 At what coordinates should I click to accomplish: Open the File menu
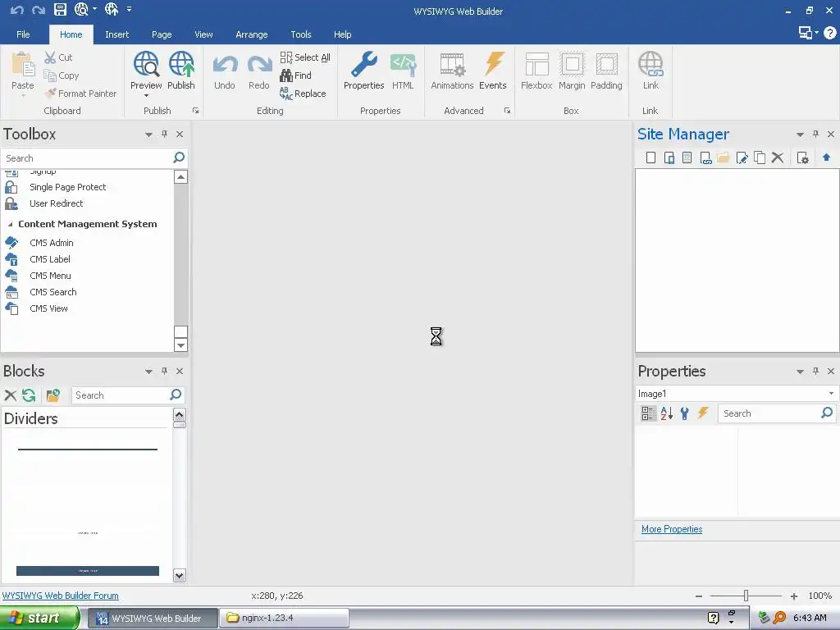click(23, 34)
